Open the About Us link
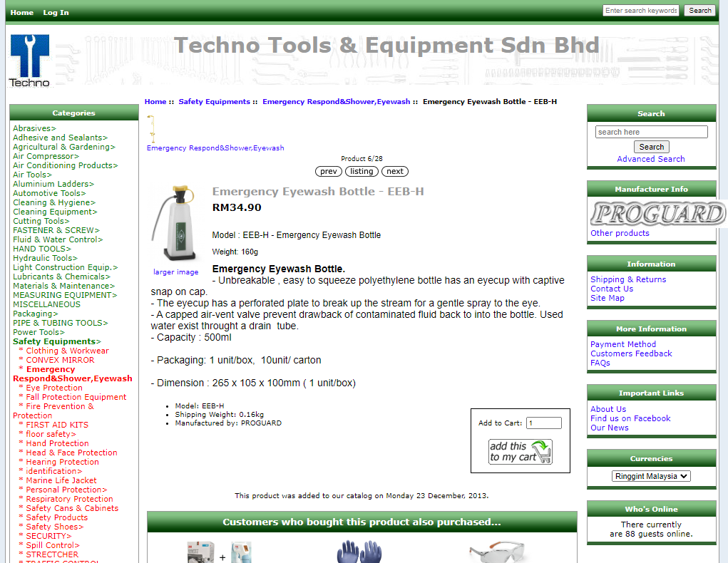Image resolution: width=728 pixels, height=563 pixels. pos(607,409)
